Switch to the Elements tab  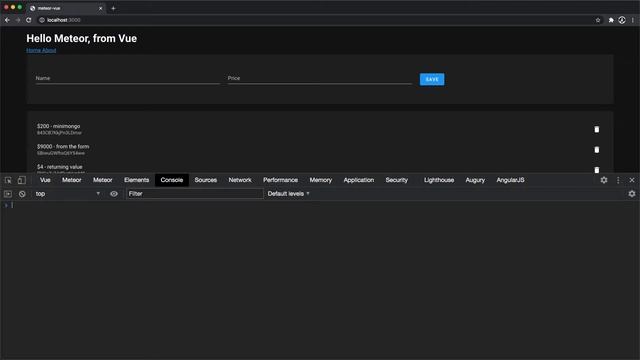[x=136, y=180]
